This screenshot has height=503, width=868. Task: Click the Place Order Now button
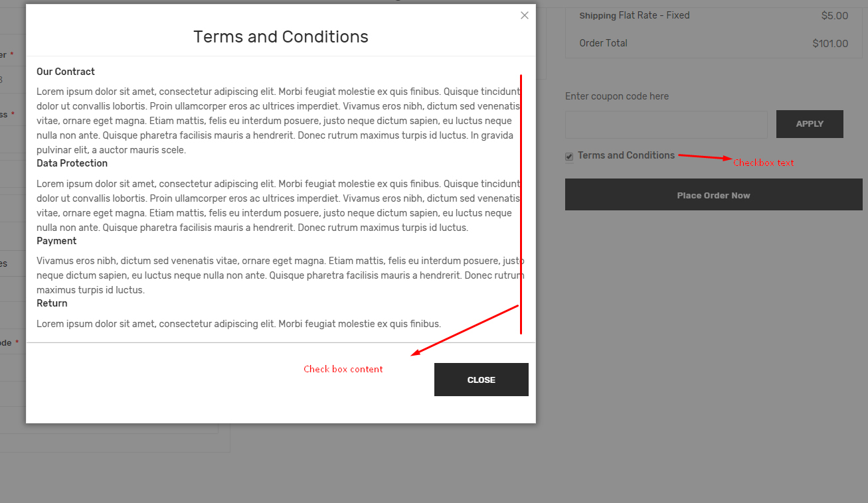point(713,195)
